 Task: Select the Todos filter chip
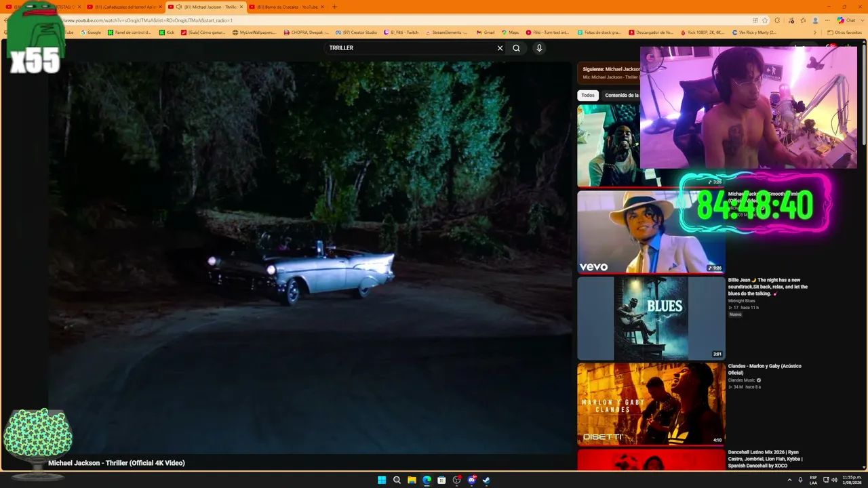(588, 96)
